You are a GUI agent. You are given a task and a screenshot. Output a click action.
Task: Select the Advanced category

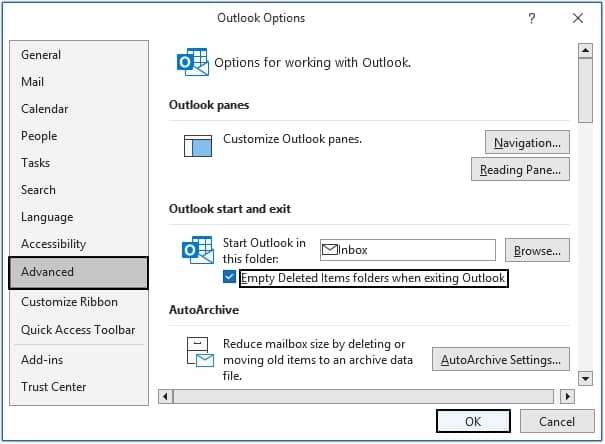pyautogui.click(x=78, y=272)
